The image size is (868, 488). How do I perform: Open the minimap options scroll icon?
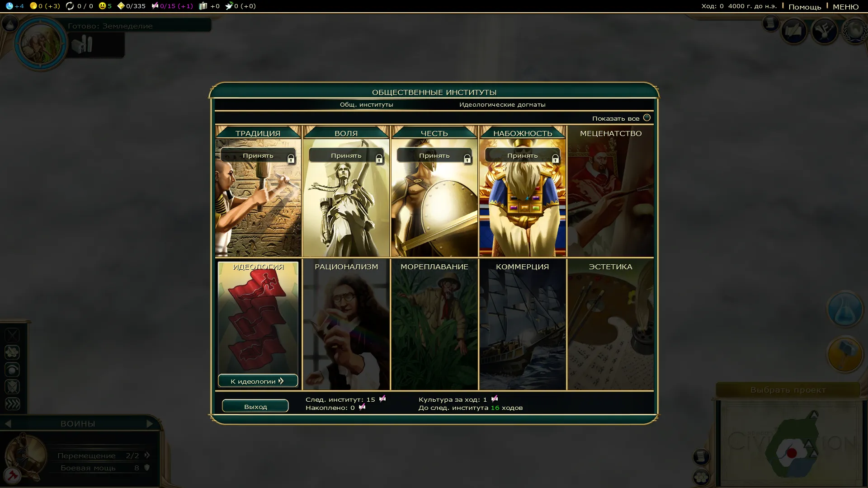[701, 457]
